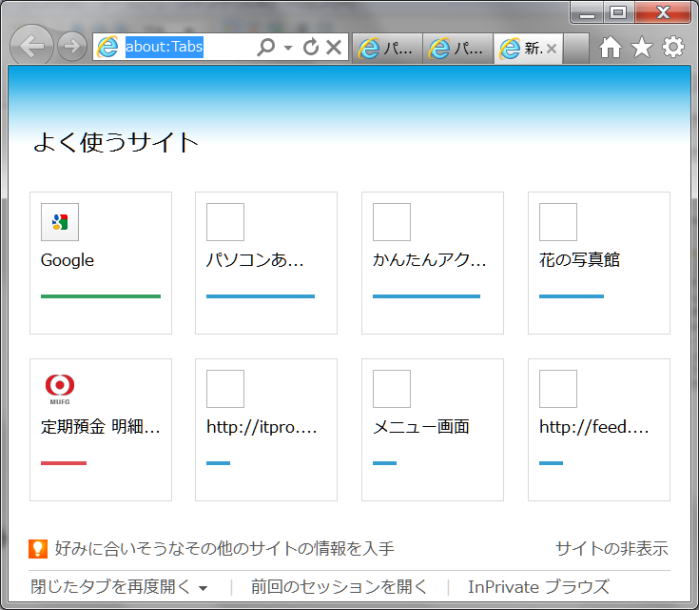Click the search magnifier in address bar
Screen dimensions: 699x610
266,46
